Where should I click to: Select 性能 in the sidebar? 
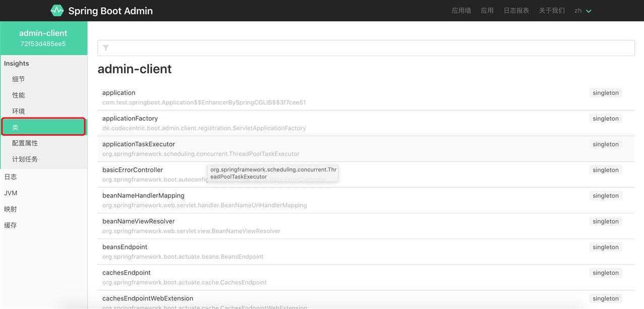[x=19, y=95]
